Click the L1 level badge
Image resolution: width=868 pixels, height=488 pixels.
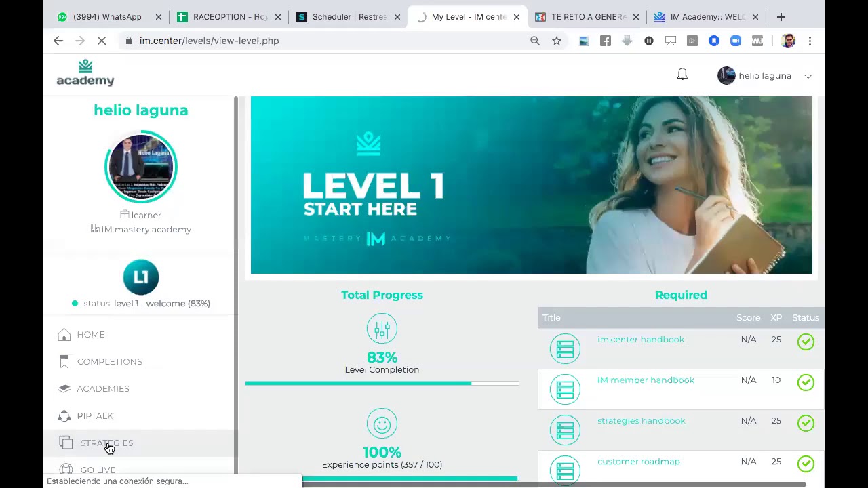(141, 277)
